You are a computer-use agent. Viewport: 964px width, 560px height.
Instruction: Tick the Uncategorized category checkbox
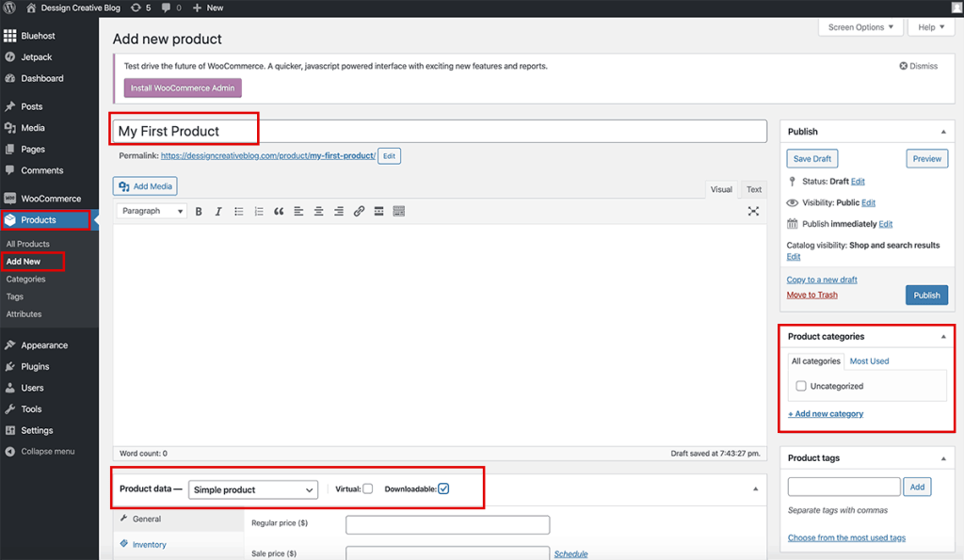click(800, 386)
